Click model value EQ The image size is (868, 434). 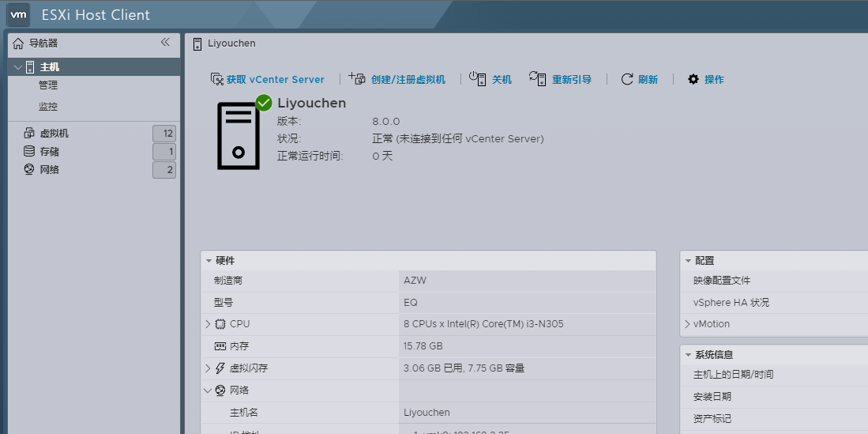(x=411, y=303)
